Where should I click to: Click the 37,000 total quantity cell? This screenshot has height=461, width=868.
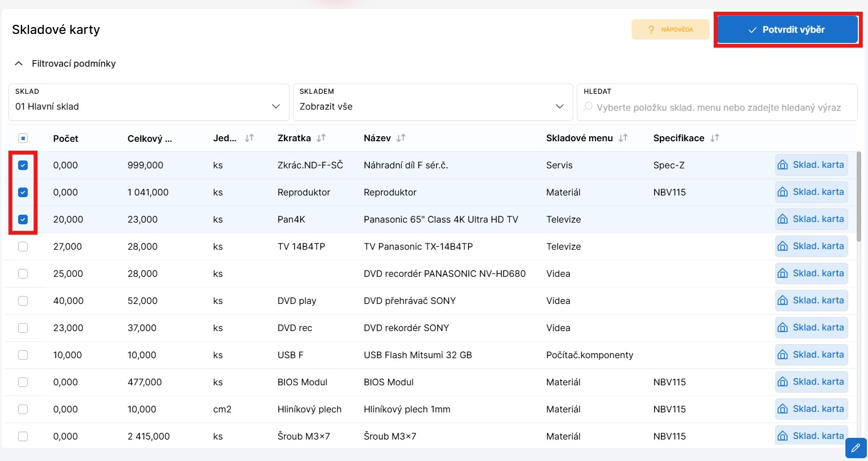click(142, 328)
